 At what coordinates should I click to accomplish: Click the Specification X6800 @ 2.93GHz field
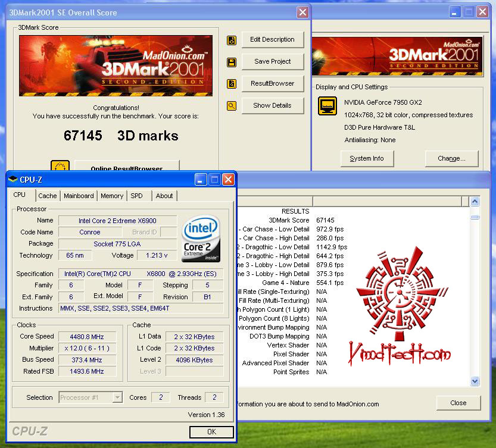[x=141, y=274]
